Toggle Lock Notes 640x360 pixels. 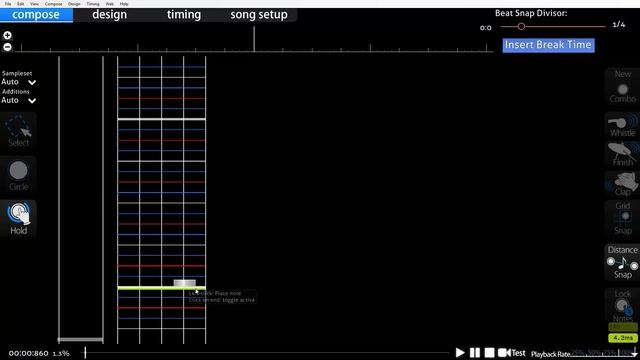point(622,306)
